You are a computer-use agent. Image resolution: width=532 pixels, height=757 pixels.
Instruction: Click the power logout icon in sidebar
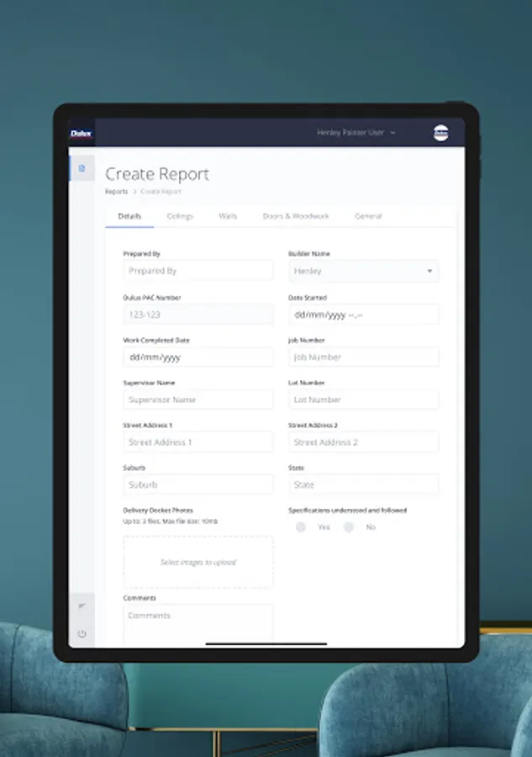pos(82,633)
